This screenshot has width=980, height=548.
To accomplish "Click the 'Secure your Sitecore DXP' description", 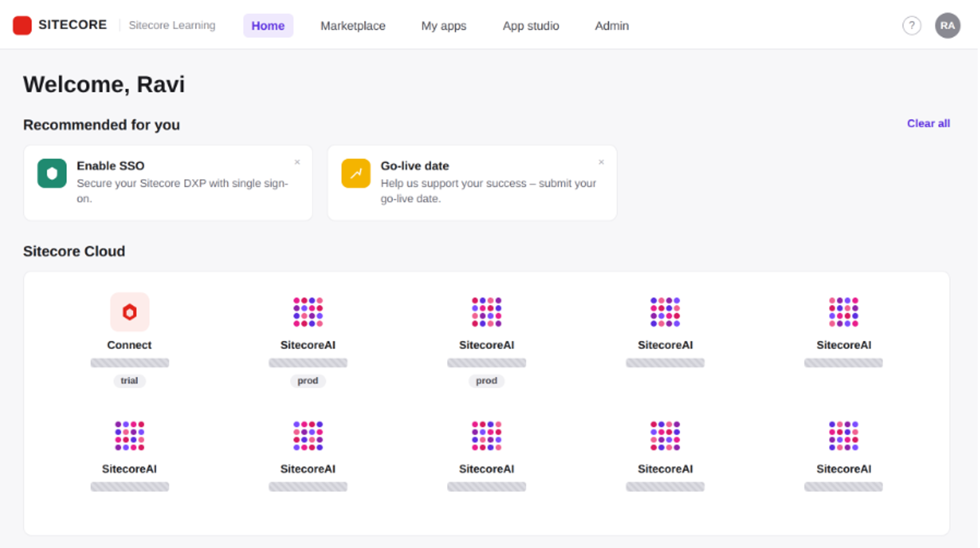I will [183, 191].
